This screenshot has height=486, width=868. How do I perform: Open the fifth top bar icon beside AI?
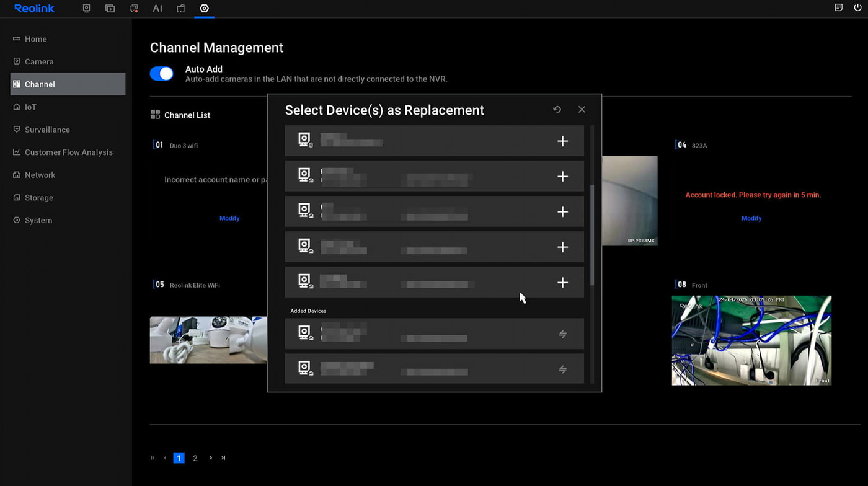pyautogui.click(x=180, y=9)
